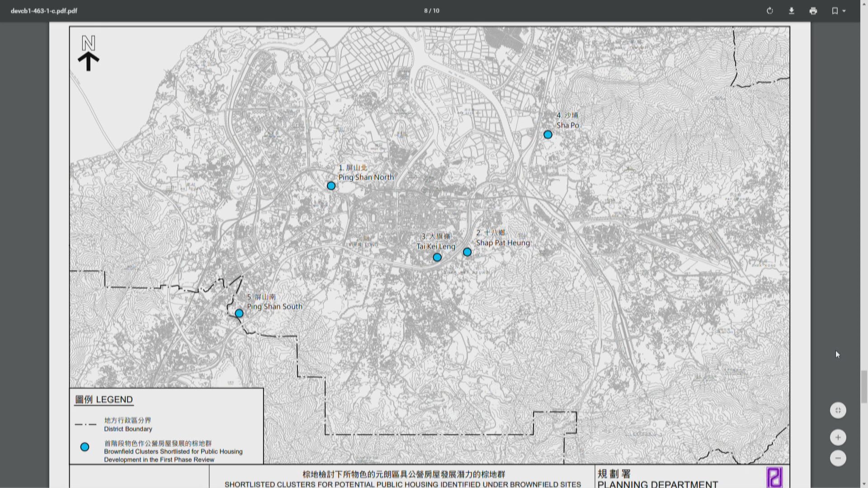Open the bookmarks menu icon
The width and height of the screenshot is (868, 488).
[835, 11]
